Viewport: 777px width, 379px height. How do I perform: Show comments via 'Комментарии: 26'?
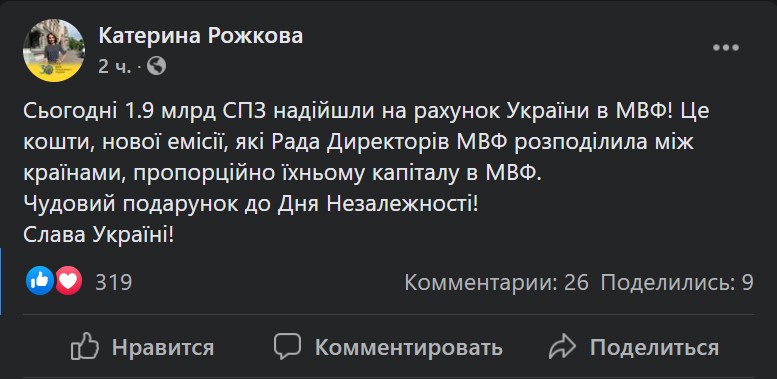tap(497, 282)
